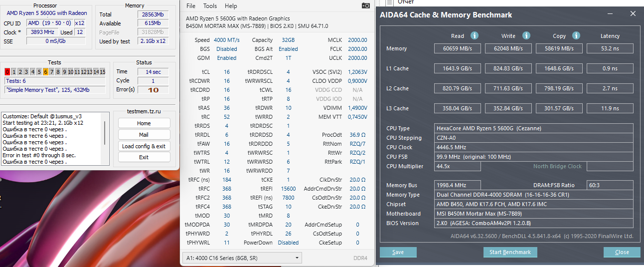Image resolution: width=644 pixels, height=267 pixels.
Task: Click the tREFI 15600 value
Action: 288,189
